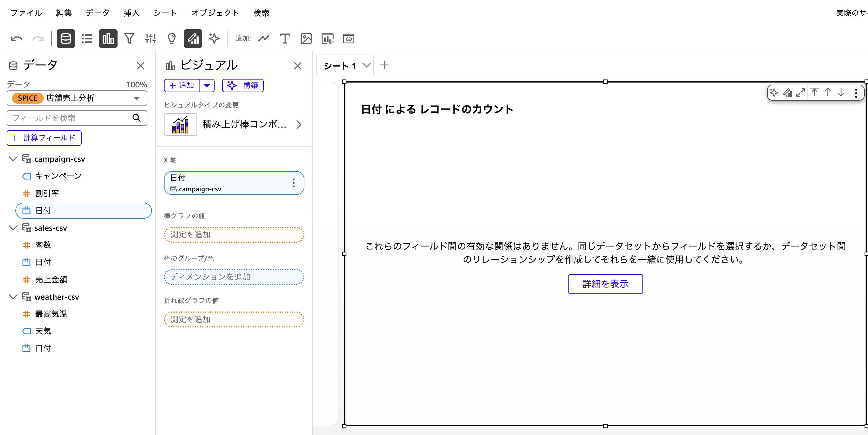Collapse the campaign-csv tree node
The image size is (868, 435).
[13, 159]
